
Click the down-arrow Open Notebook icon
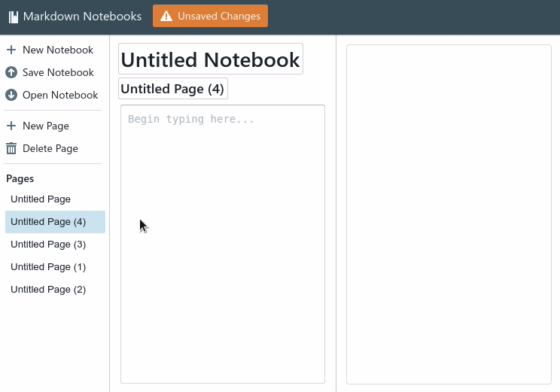click(x=11, y=95)
